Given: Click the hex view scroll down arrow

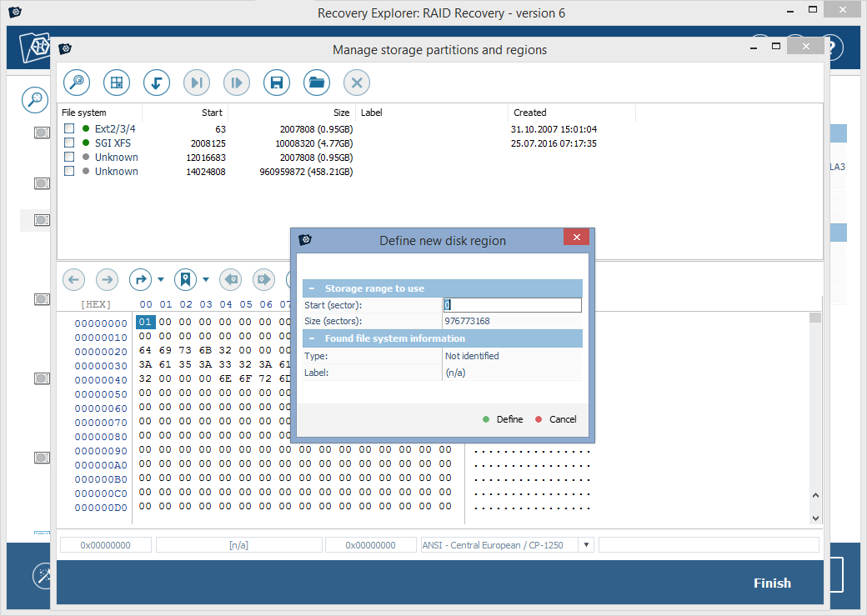Looking at the screenshot, I should pos(815,518).
